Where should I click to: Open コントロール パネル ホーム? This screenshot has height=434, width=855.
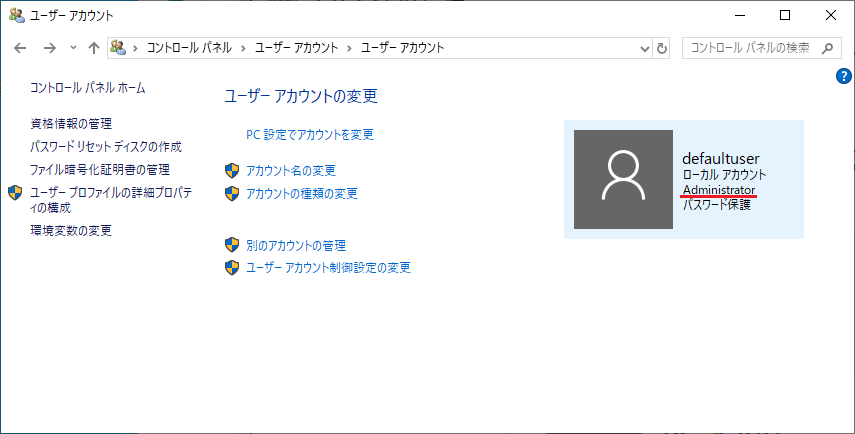[x=88, y=88]
